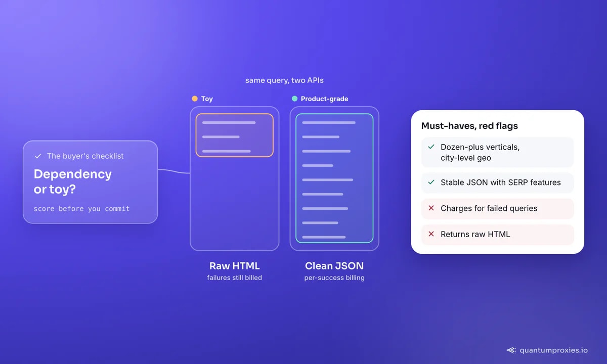Click the orange-outlined box in the Toy panel
The width and height of the screenshot is (607, 364).
[235, 135]
